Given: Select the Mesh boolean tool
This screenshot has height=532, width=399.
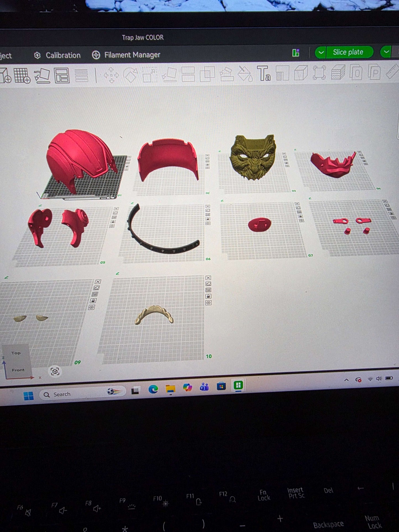Looking at the screenshot, I should point(207,74).
